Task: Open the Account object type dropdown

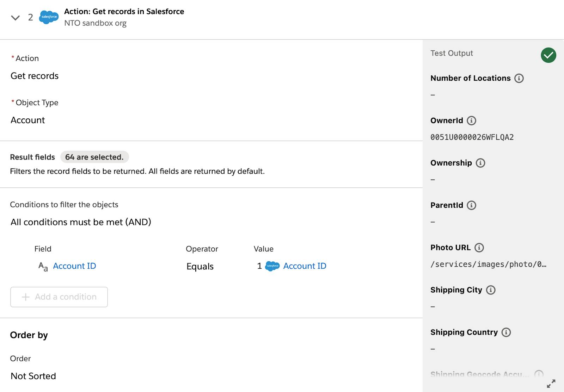Action: coord(28,120)
